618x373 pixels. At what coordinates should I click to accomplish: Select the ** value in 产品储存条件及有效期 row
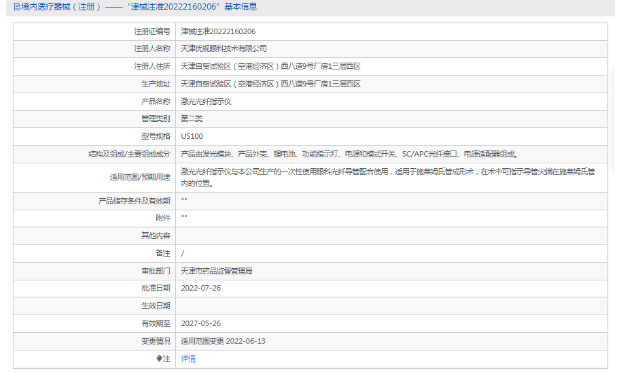tap(184, 200)
